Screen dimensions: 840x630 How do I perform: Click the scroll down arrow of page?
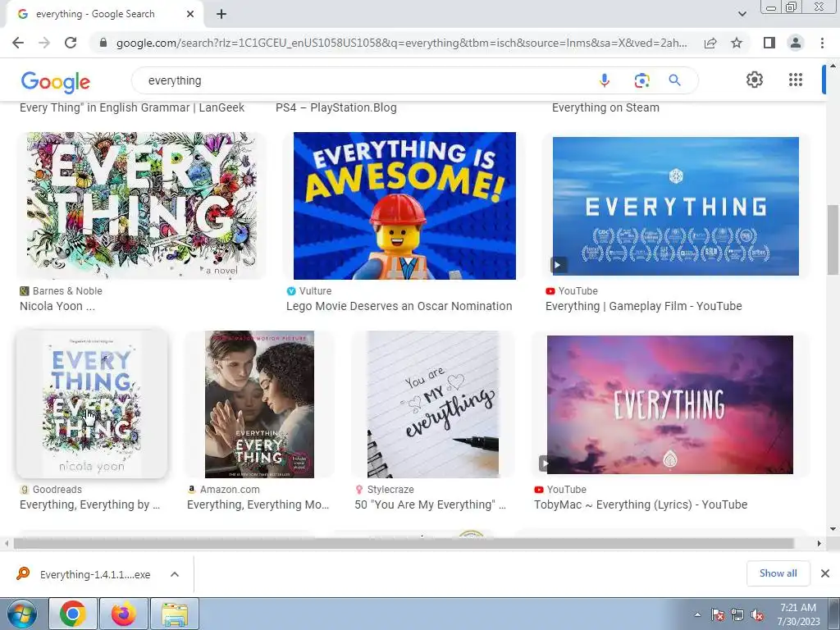[833, 529]
